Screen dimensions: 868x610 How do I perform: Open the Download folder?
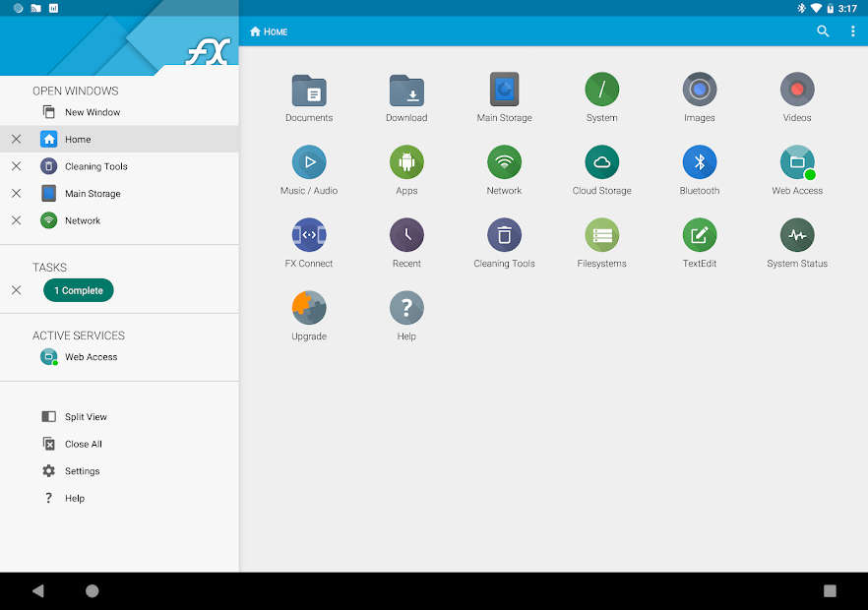tap(406, 95)
